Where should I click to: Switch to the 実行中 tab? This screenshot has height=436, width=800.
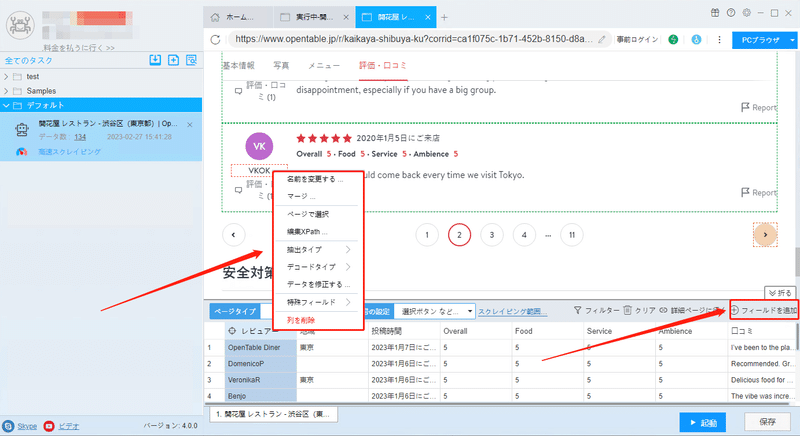click(314, 17)
